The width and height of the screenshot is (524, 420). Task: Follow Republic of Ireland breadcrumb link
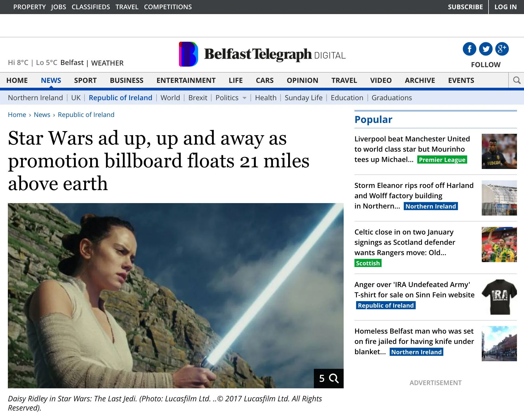(x=86, y=115)
